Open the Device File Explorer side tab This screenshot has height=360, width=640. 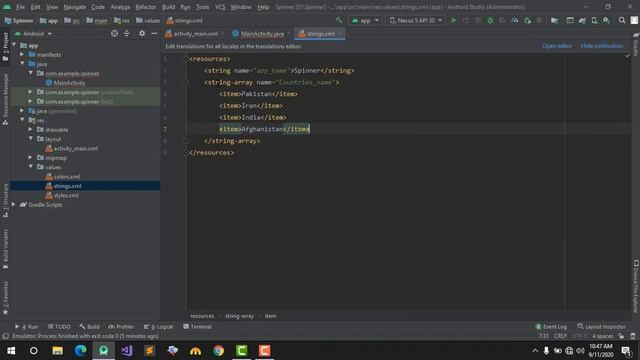point(636,287)
